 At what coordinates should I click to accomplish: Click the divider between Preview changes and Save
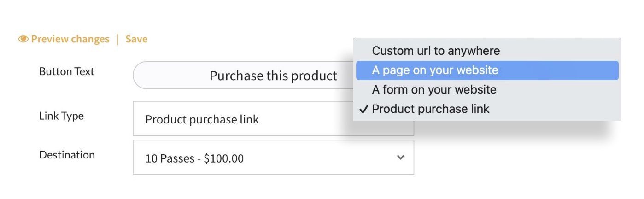tap(117, 39)
